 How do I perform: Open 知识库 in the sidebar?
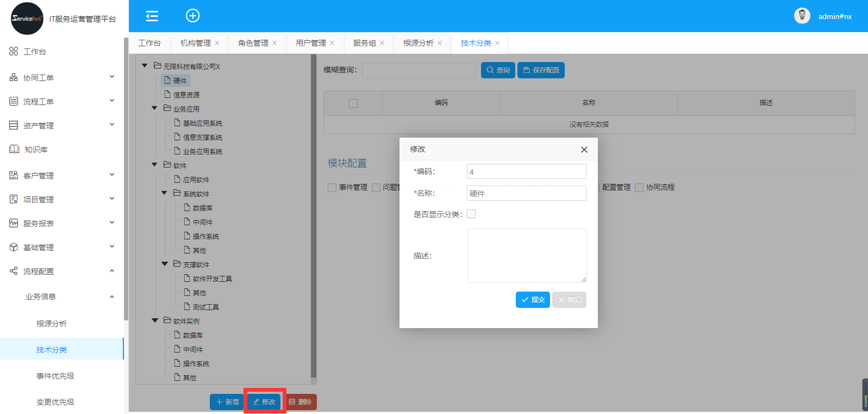[x=36, y=150]
